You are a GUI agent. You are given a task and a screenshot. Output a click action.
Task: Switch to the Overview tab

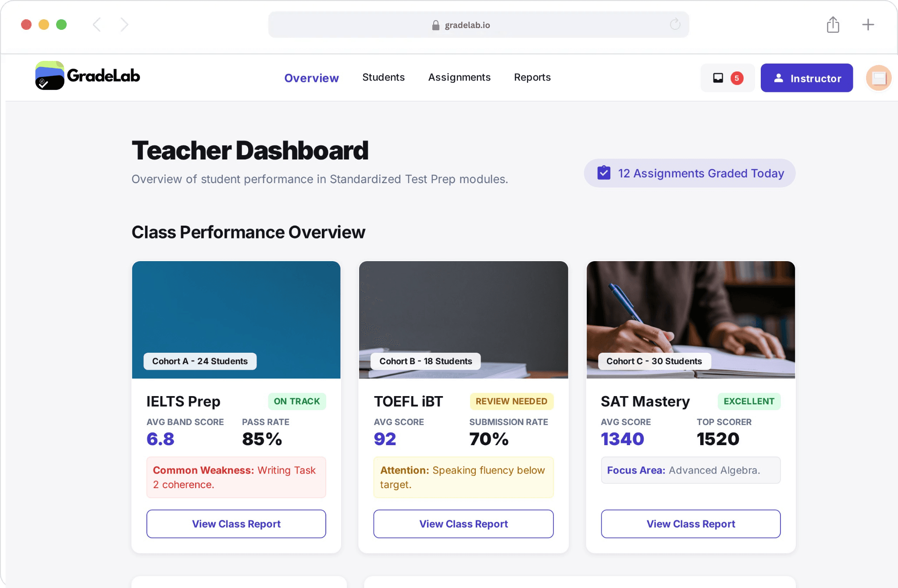pyautogui.click(x=311, y=78)
